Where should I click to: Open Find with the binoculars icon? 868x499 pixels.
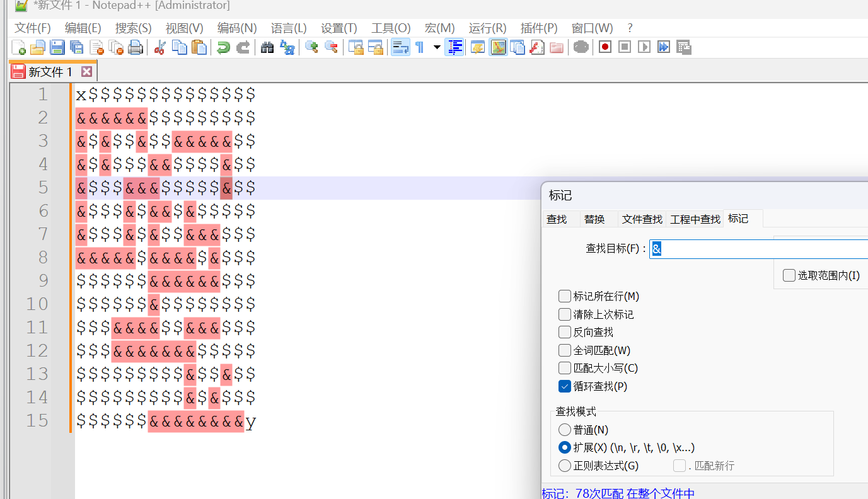click(267, 47)
